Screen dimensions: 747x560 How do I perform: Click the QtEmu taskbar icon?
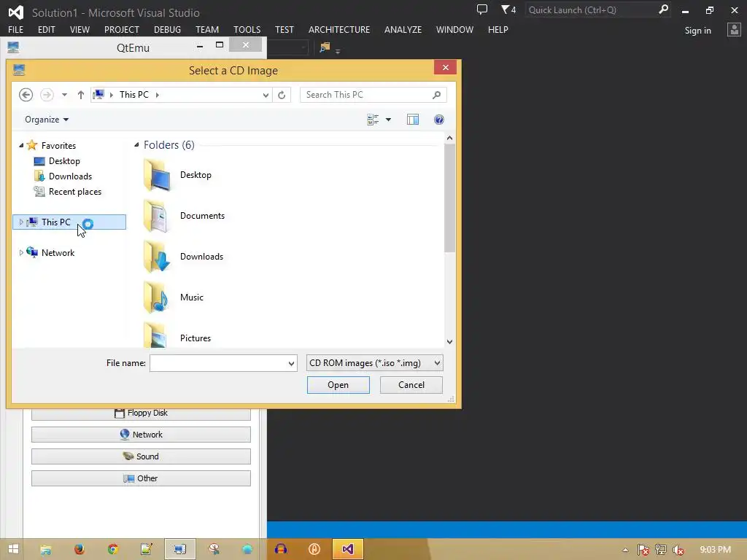[179, 549]
